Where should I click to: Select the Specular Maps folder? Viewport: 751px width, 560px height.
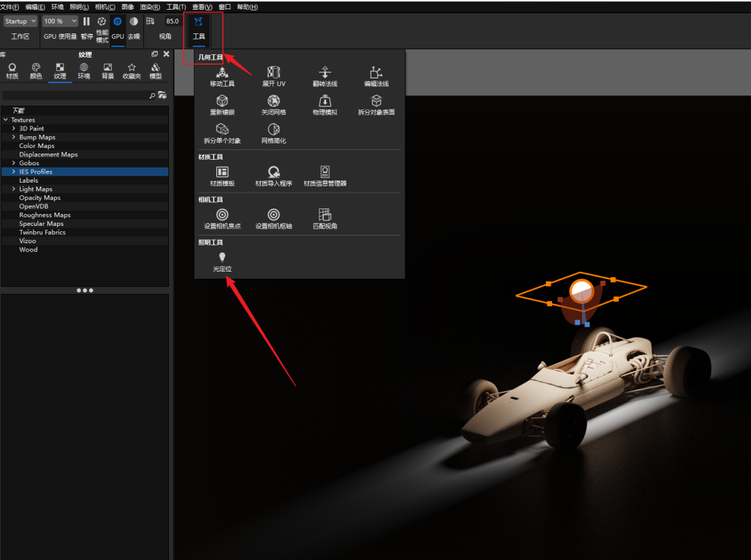[x=41, y=224]
